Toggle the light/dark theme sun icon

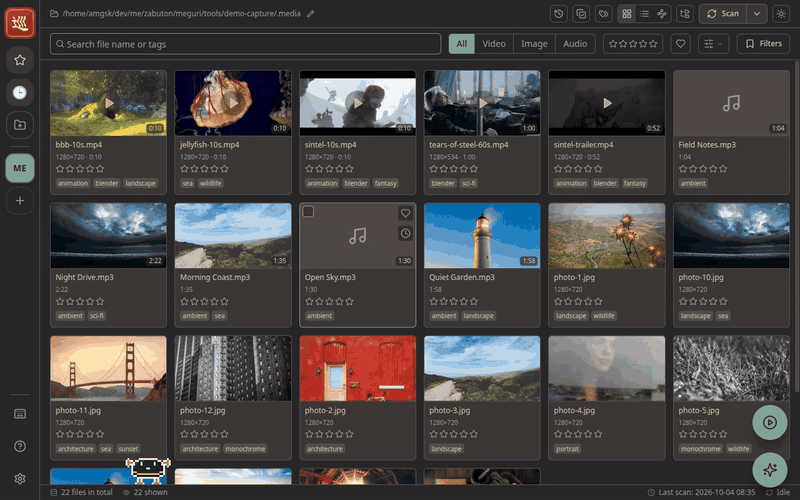[x=781, y=14]
